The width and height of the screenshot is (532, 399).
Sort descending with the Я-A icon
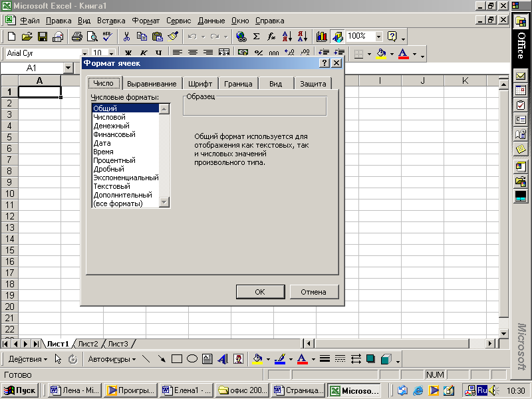(x=303, y=37)
